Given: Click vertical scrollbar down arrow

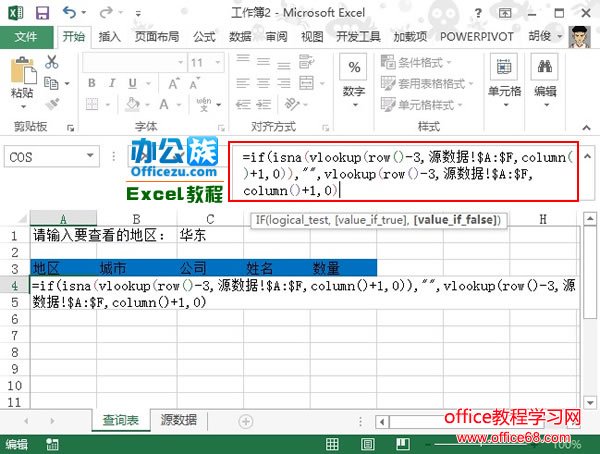Looking at the screenshot, I should click(590, 402).
